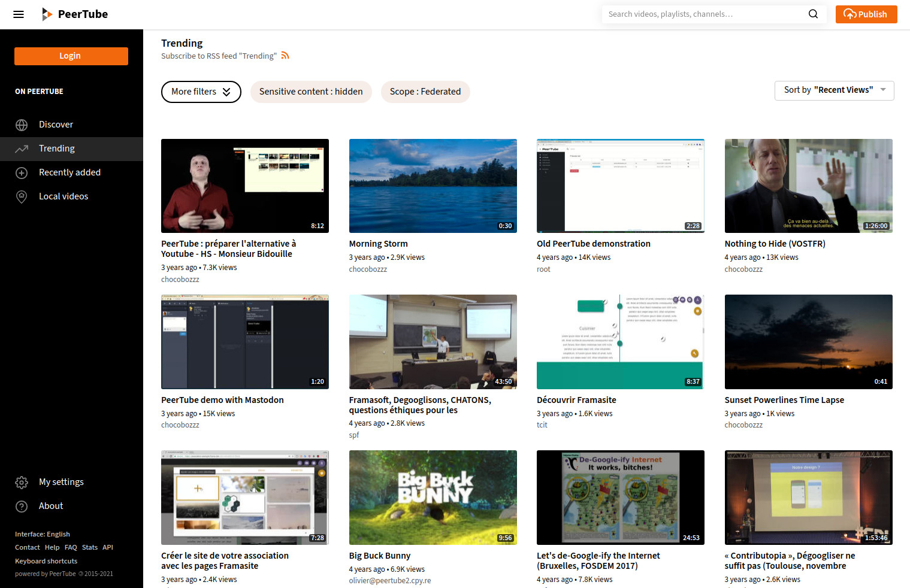The height and width of the screenshot is (588, 910).
Task: Select the Discover globe icon
Action: click(x=22, y=125)
